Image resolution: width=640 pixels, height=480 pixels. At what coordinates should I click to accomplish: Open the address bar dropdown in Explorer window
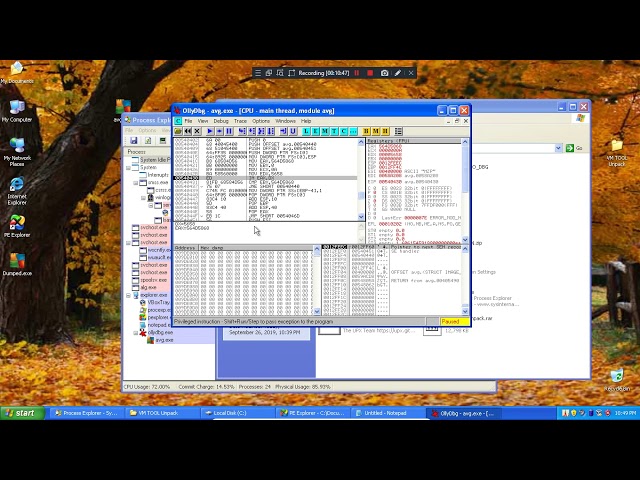coord(558,148)
